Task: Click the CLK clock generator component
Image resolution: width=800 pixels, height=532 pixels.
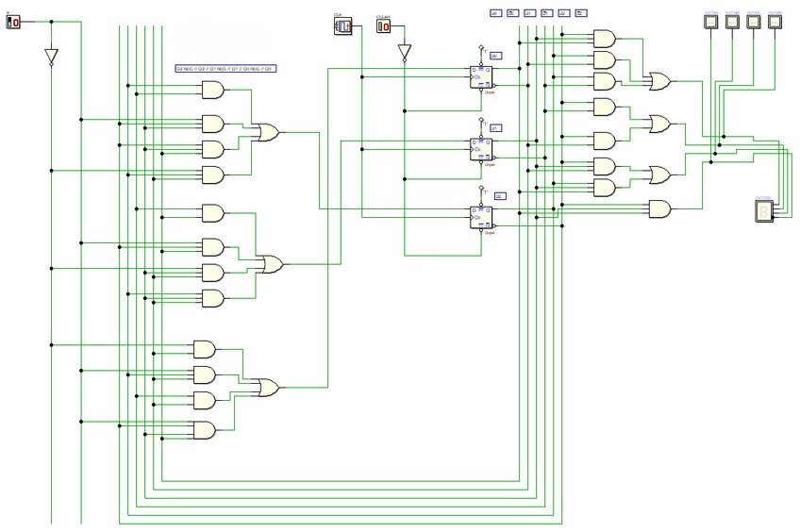Action: coord(343,26)
